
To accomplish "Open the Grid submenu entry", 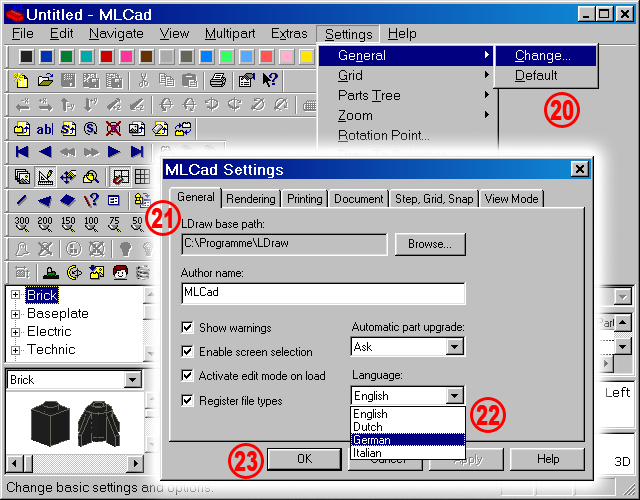I will [x=406, y=76].
